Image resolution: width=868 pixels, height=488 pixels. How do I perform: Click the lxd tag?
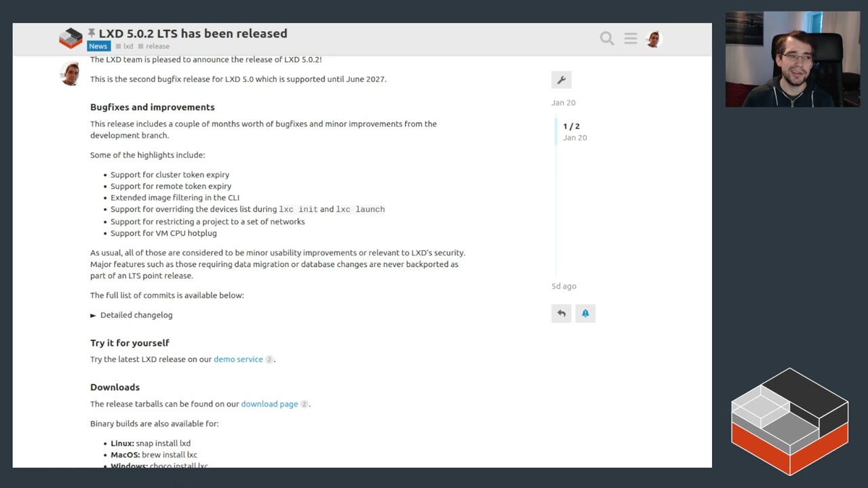click(127, 46)
